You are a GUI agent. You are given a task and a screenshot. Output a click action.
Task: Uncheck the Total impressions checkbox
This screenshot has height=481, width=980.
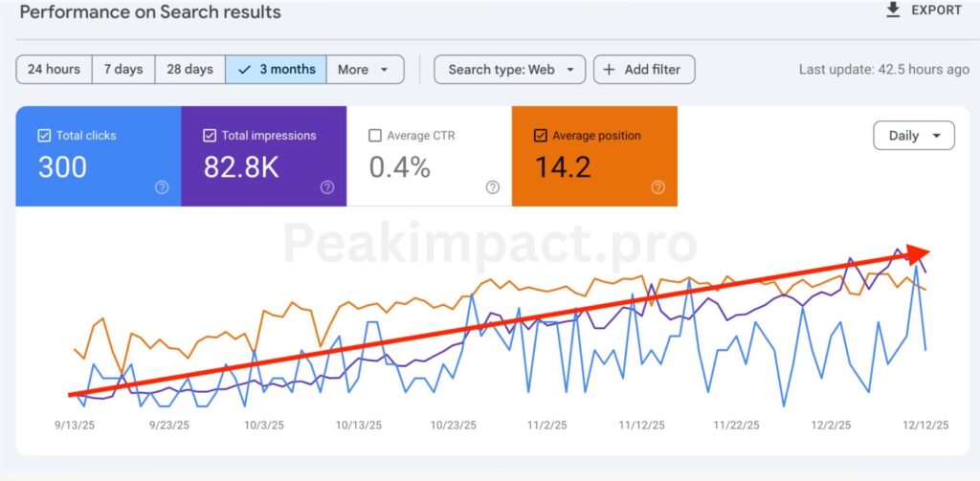tap(210, 136)
